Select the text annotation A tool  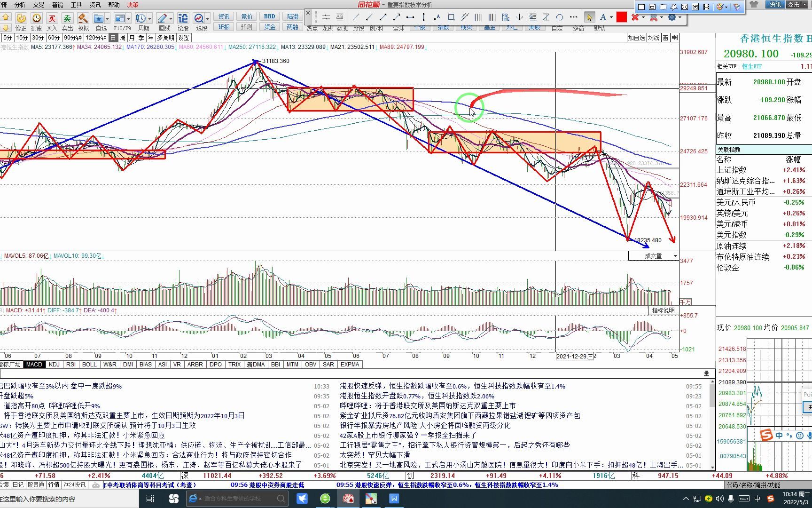tap(603, 17)
